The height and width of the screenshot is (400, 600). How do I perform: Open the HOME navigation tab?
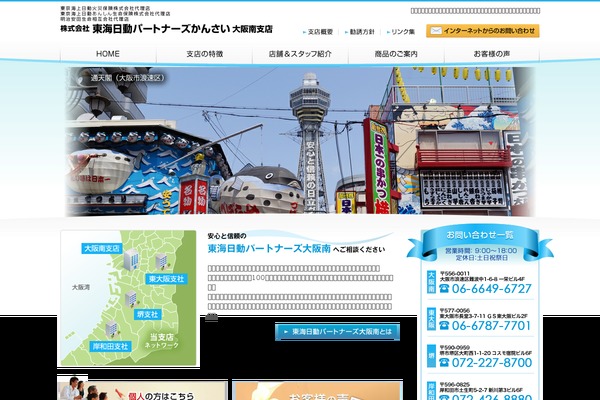pos(108,54)
